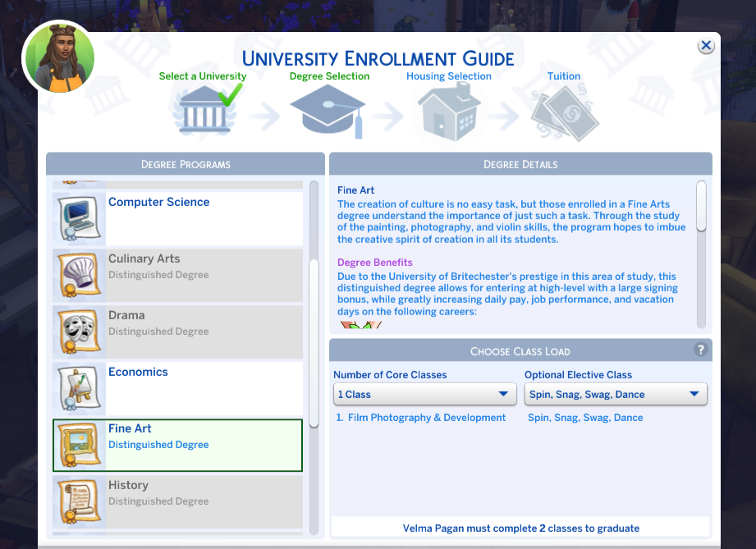
Task: Click the Drama masks icon
Action: click(x=79, y=332)
